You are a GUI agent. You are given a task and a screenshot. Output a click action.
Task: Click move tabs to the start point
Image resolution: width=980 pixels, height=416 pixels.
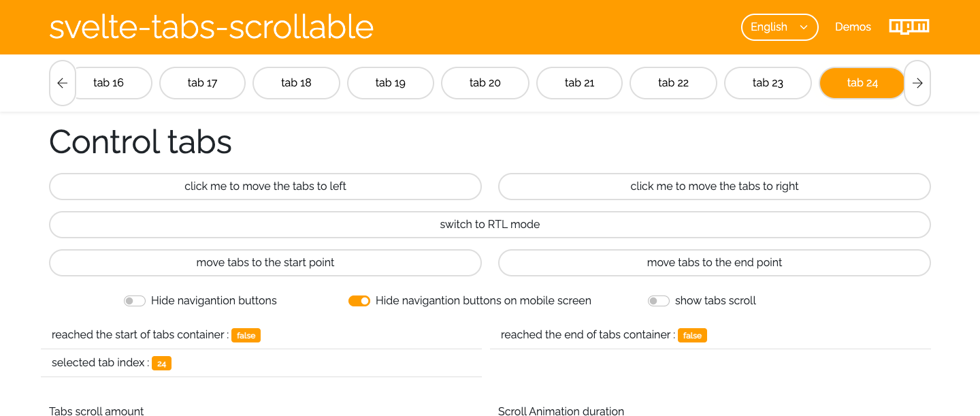[x=265, y=263]
